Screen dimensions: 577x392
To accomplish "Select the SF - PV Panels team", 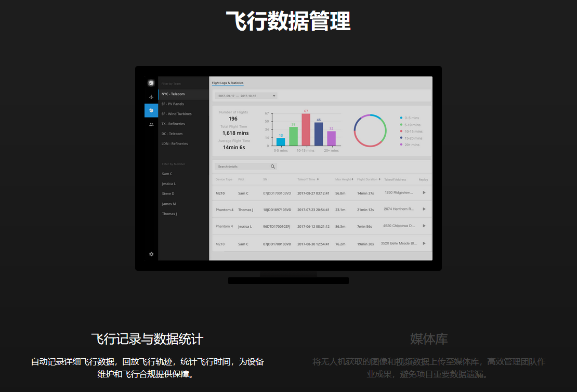I will point(173,104).
